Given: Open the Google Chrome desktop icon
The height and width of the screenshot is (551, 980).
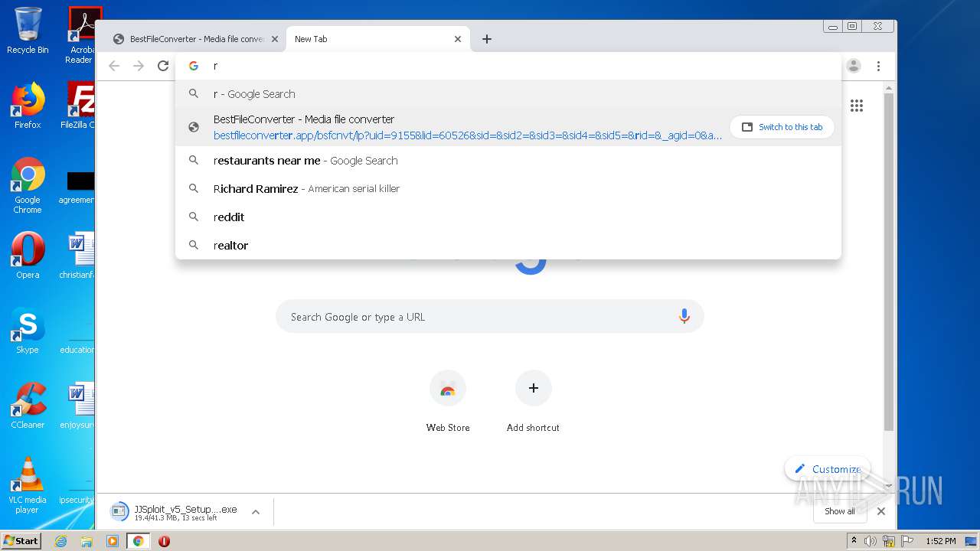Looking at the screenshot, I should (28, 186).
